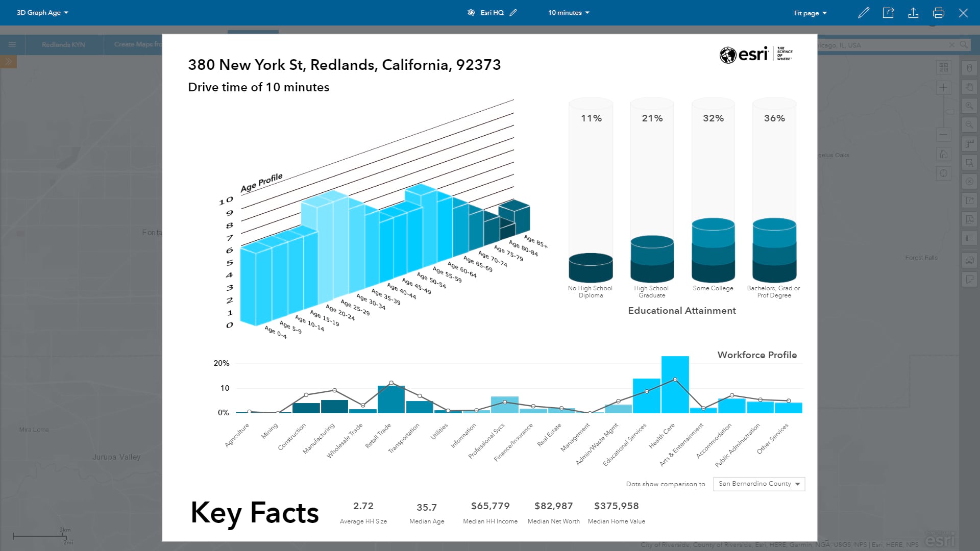980x551 pixels.
Task: Expand the collapsed left side panel chevron
Action: (8, 62)
